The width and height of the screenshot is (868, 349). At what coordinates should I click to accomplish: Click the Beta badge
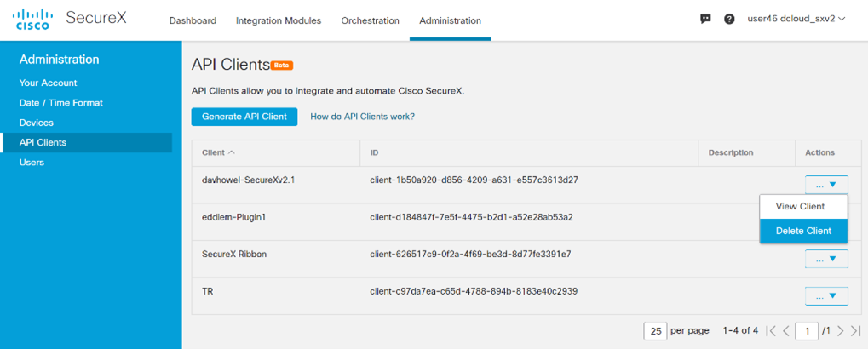coord(282,66)
